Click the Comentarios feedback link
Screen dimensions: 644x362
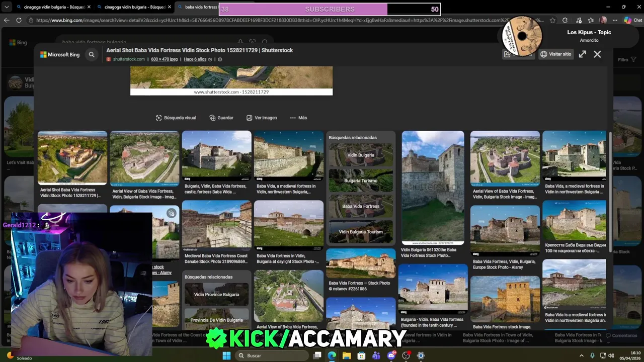click(622, 335)
